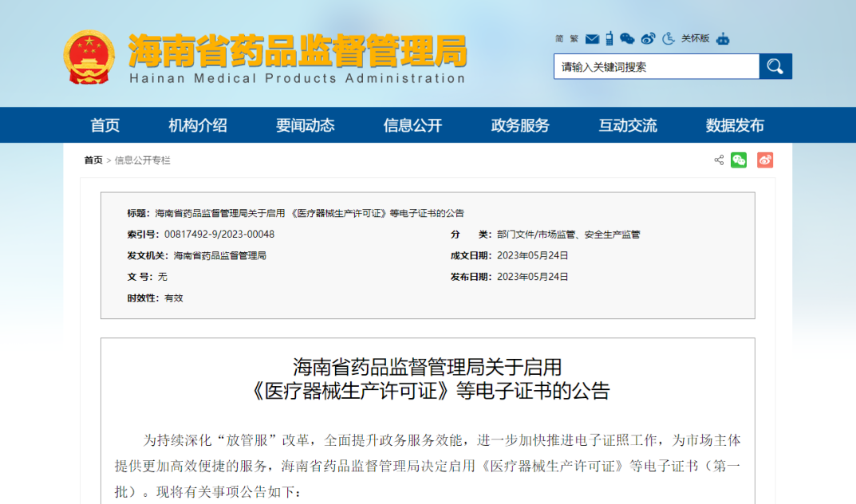Open the mobile phone version icon
This screenshot has width=856, height=504.
pos(609,38)
